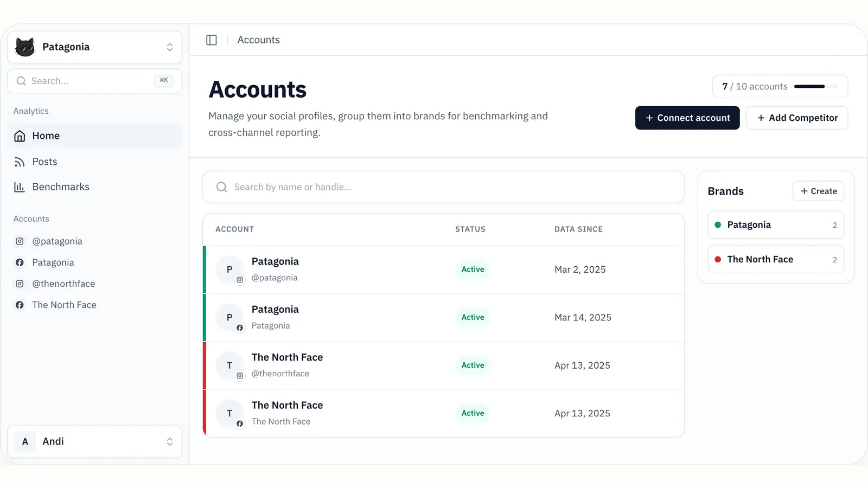Open Posts via its feed icon

20,162
